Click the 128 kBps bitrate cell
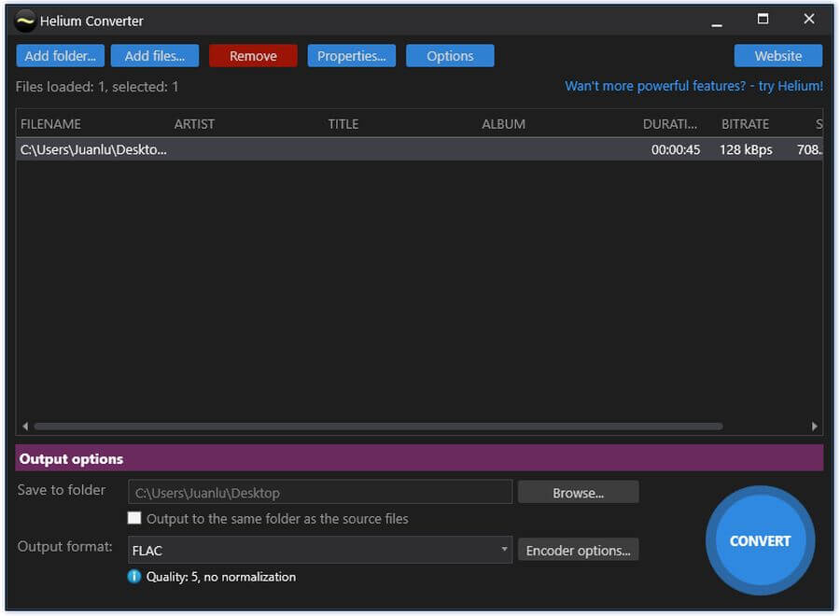 (x=746, y=150)
